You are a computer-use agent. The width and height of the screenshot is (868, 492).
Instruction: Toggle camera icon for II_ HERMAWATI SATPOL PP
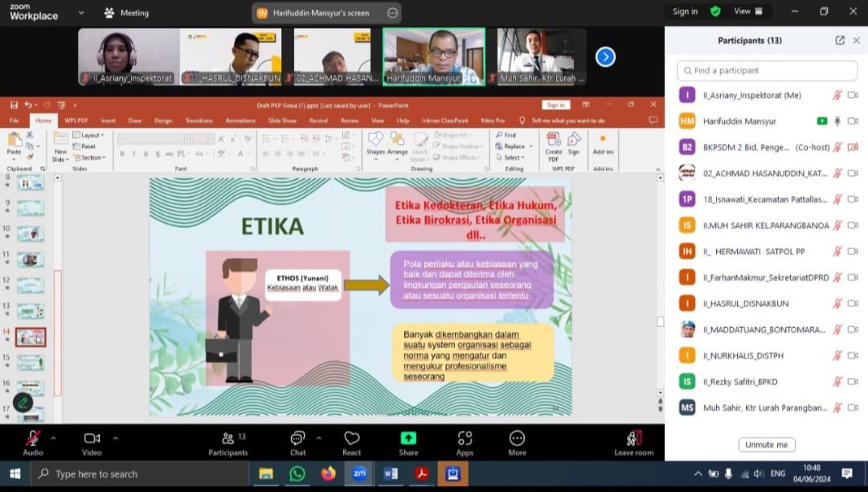[x=853, y=252]
